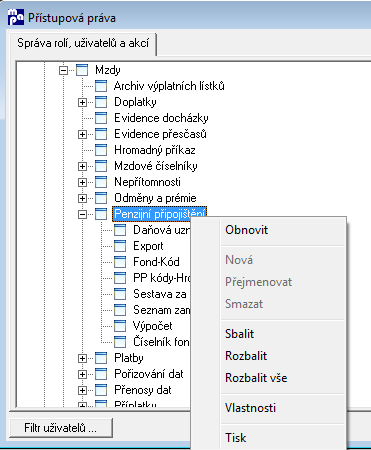Select Přenosy dat in the tree
Image resolution: width=371 pixels, height=450 pixels.
pyautogui.click(x=142, y=390)
